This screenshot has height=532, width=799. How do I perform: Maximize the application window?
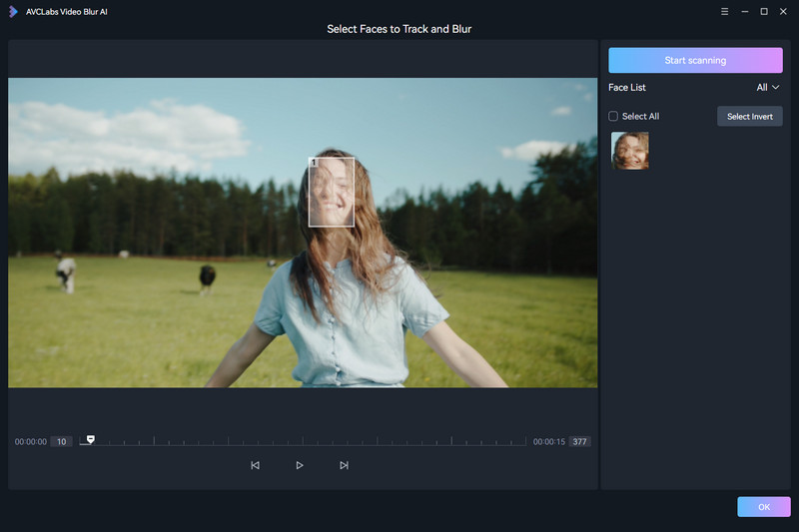tap(764, 11)
